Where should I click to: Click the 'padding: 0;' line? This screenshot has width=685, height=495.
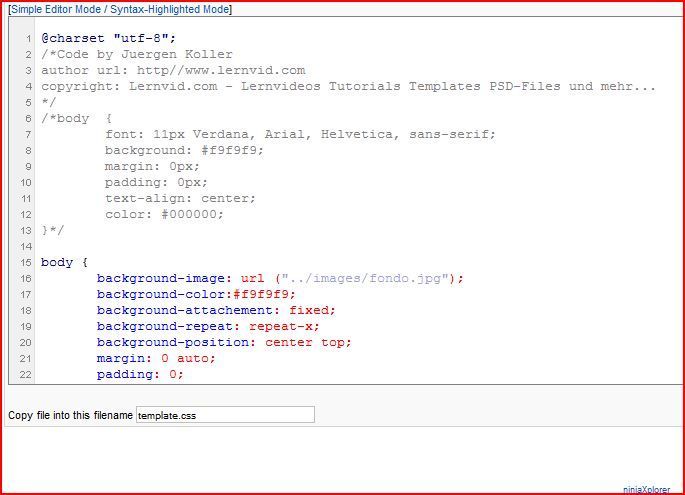[x=140, y=374]
